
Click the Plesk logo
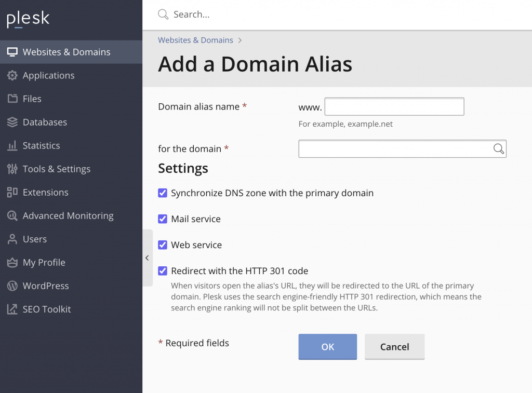click(x=28, y=19)
